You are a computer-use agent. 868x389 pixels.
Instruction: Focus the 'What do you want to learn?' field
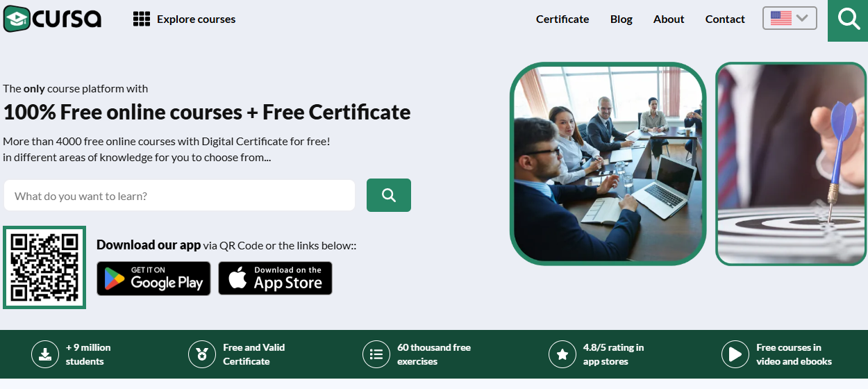(x=179, y=196)
